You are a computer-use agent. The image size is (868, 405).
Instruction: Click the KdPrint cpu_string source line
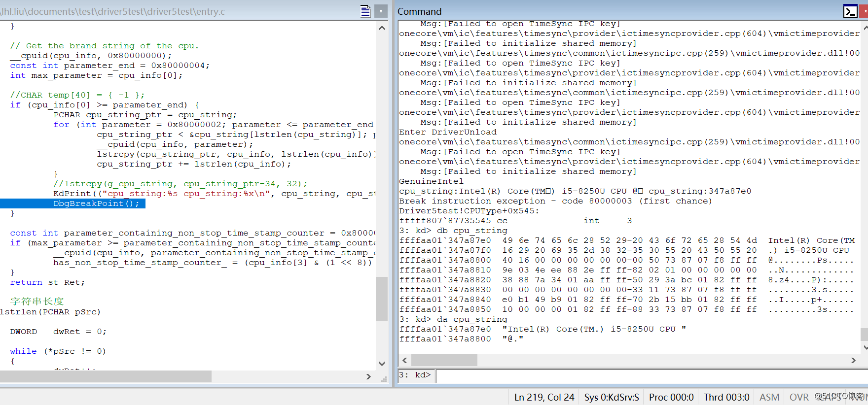pos(214,194)
